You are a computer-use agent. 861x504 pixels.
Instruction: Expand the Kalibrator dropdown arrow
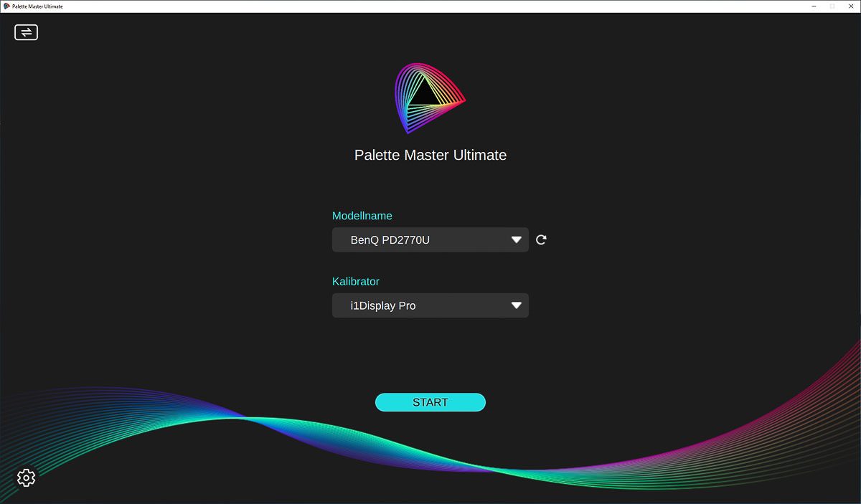point(516,305)
